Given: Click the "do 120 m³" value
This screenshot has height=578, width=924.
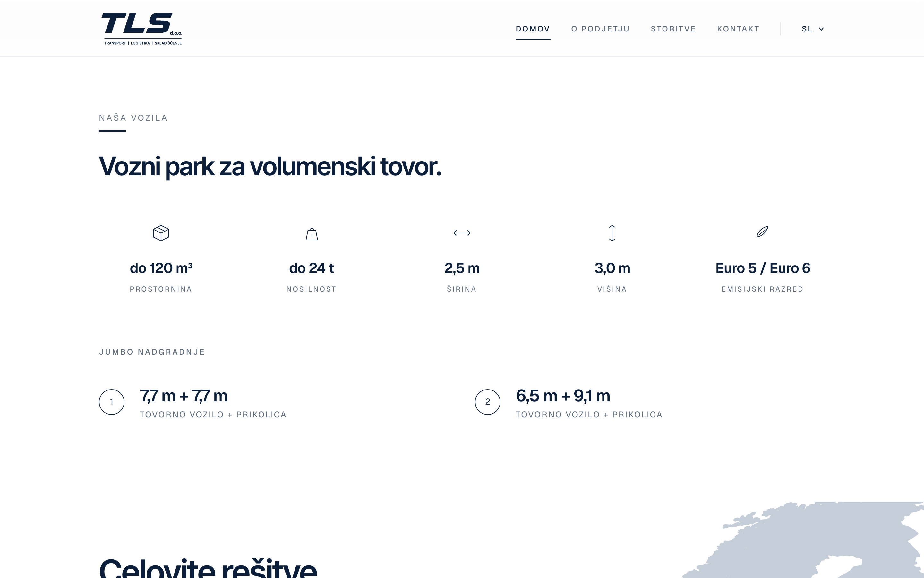Looking at the screenshot, I should tap(161, 268).
